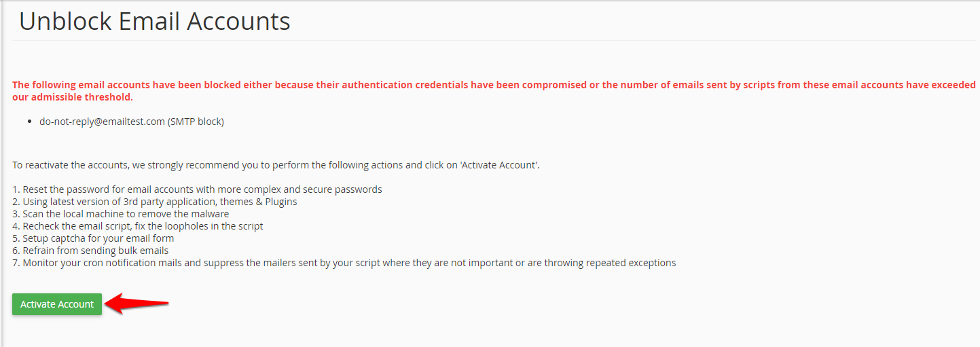Viewport: 980px width, 347px height.
Task: Select step 4 about rechecking the email script
Action: coord(138,226)
